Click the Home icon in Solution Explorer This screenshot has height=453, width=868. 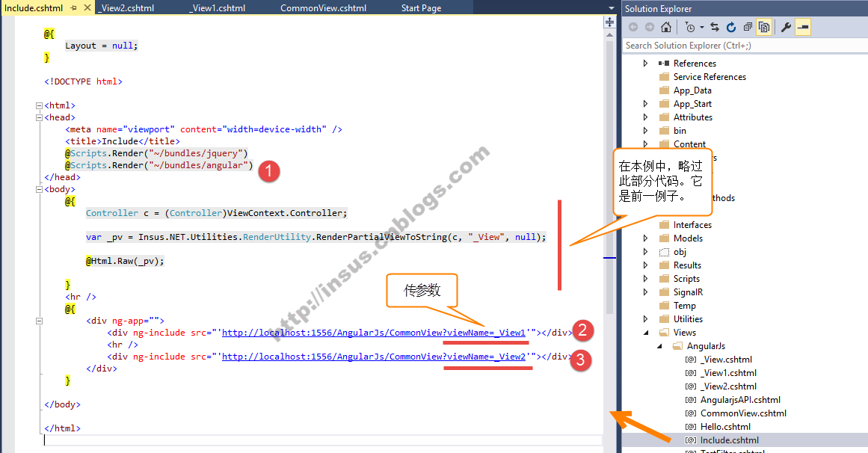tap(666, 27)
